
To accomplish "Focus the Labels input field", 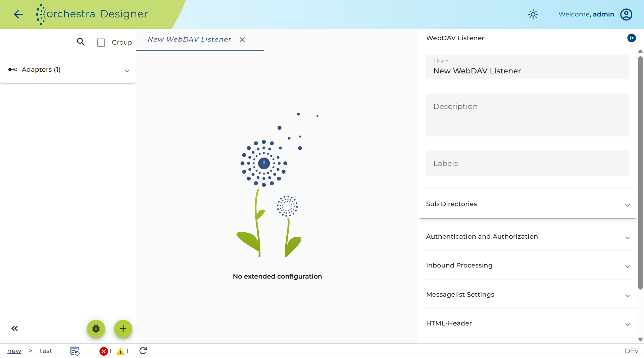I will [x=528, y=163].
